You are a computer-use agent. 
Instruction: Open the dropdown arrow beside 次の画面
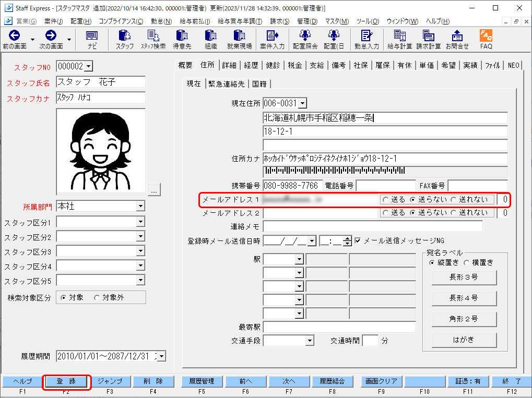[x=69, y=39]
